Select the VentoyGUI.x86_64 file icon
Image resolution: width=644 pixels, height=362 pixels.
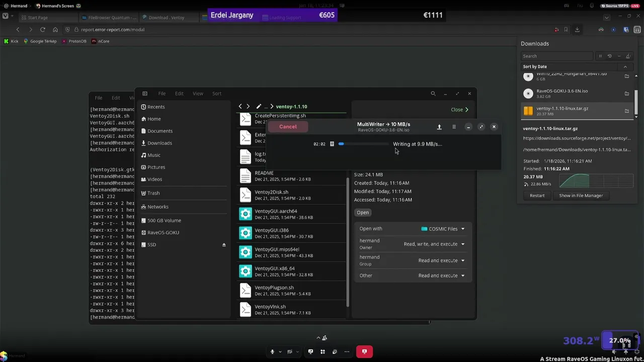click(x=245, y=271)
